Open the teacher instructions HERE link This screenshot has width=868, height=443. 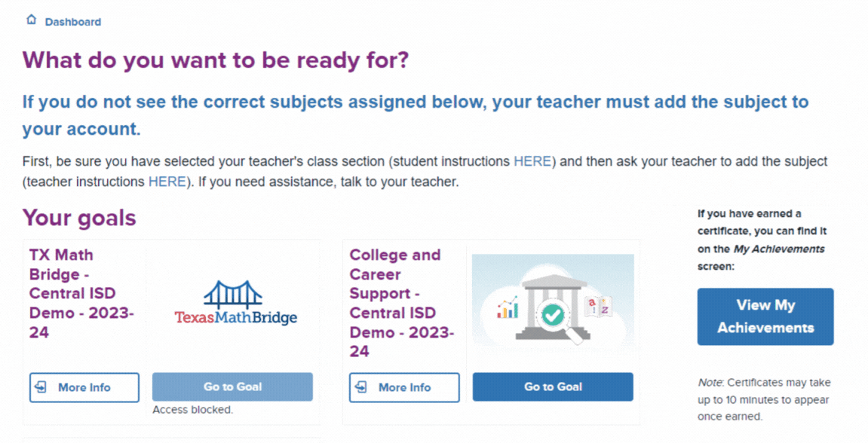click(x=167, y=181)
